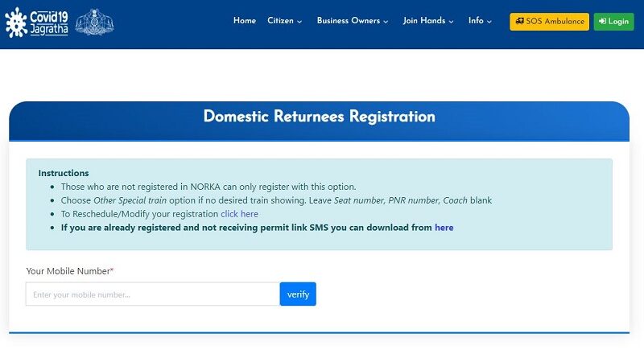The width and height of the screenshot is (644, 358).
Task: Click the Domestic Returnees Registration heading
Action: 319,117
